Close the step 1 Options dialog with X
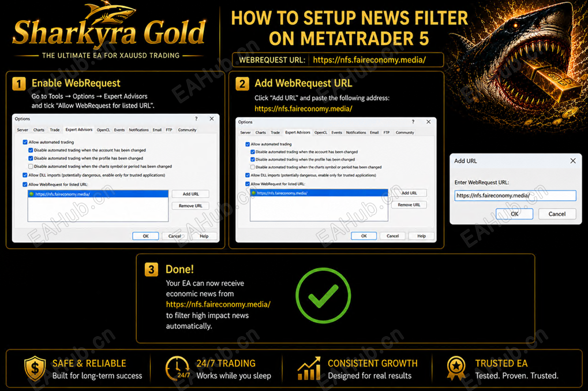This screenshot has width=588, height=391. coord(212,118)
